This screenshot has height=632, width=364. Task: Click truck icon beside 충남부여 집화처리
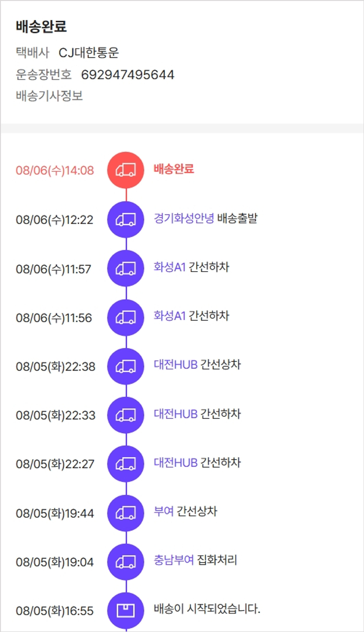tap(126, 562)
